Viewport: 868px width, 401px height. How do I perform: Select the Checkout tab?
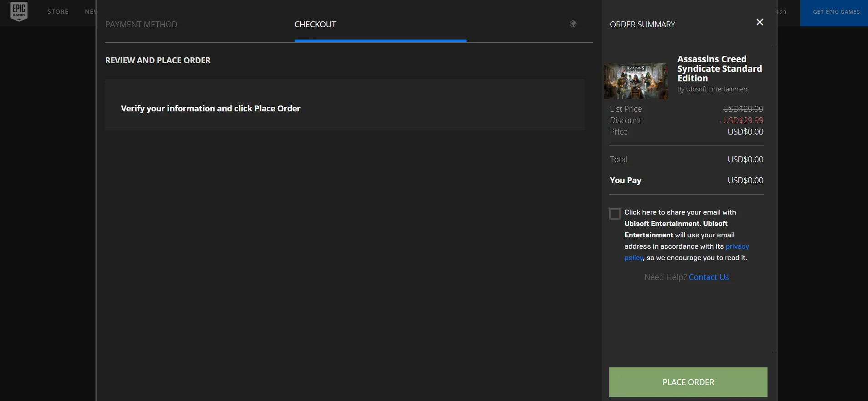tap(315, 25)
